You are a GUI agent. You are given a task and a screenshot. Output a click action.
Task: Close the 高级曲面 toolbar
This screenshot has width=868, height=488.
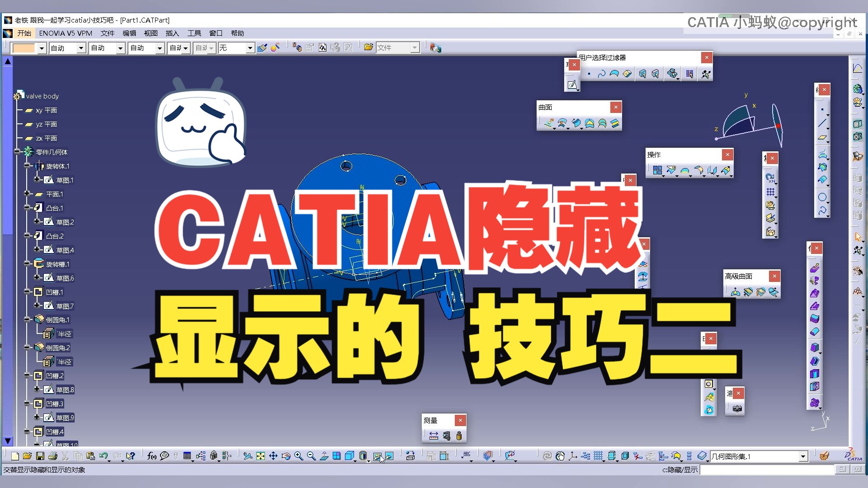(774, 276)
